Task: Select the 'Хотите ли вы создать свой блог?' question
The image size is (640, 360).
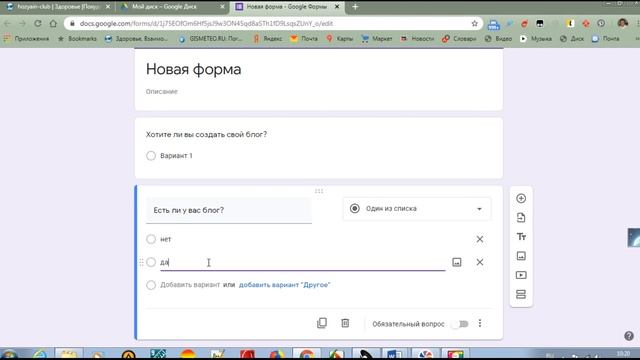Action: tap(206, 134)
